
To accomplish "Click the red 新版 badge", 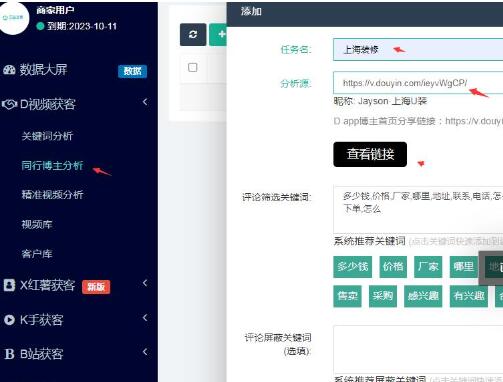I will 96,287.
